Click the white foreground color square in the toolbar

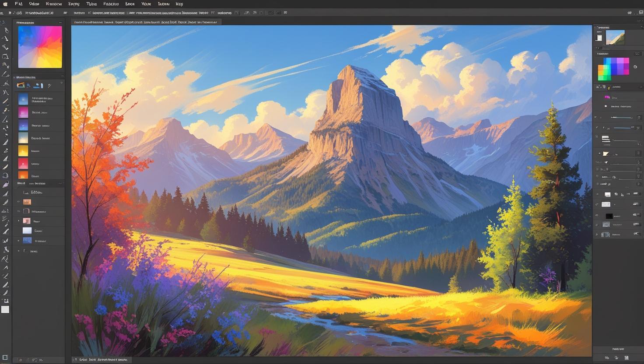pyautogui.click(x=5, y=310)
